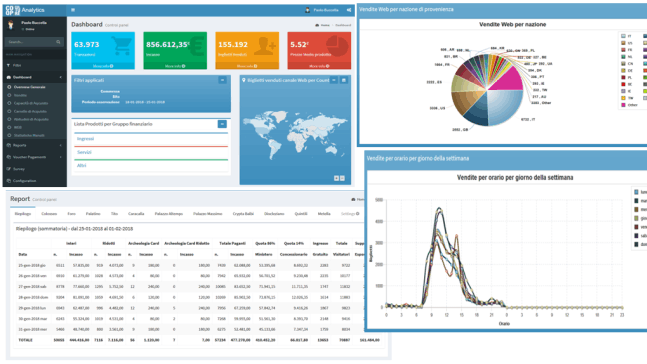Open More info on the Incasso card
Image resolution: width=647 pixels, height=364 pixels.
tap(175, 66)
